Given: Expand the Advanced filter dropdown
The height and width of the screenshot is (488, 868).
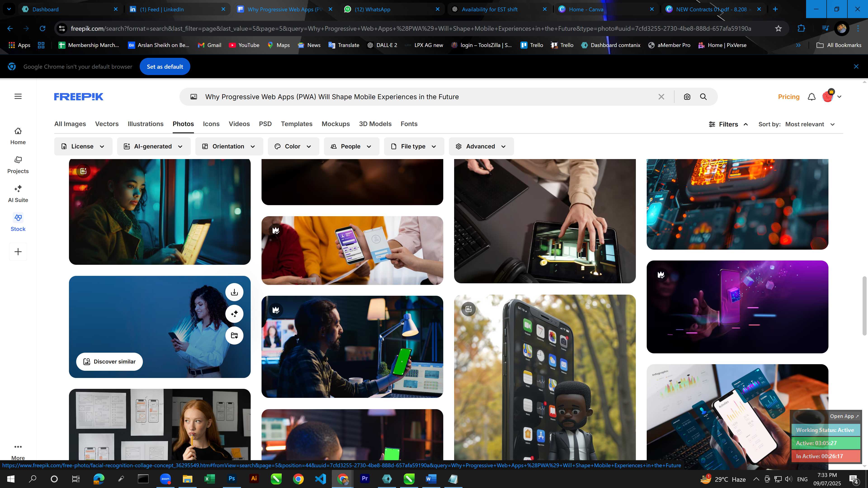Looking at the screenshot, I should (481, 146).
